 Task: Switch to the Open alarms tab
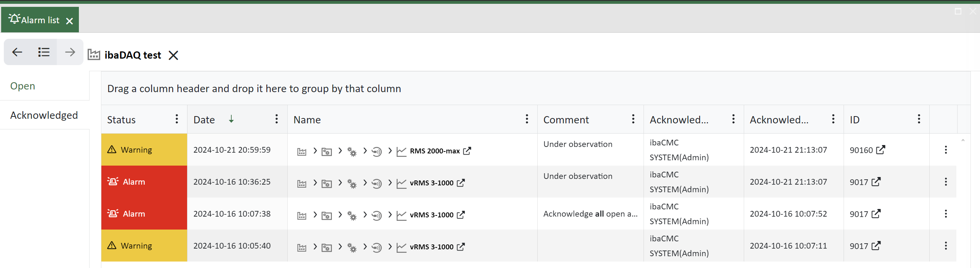22,86
